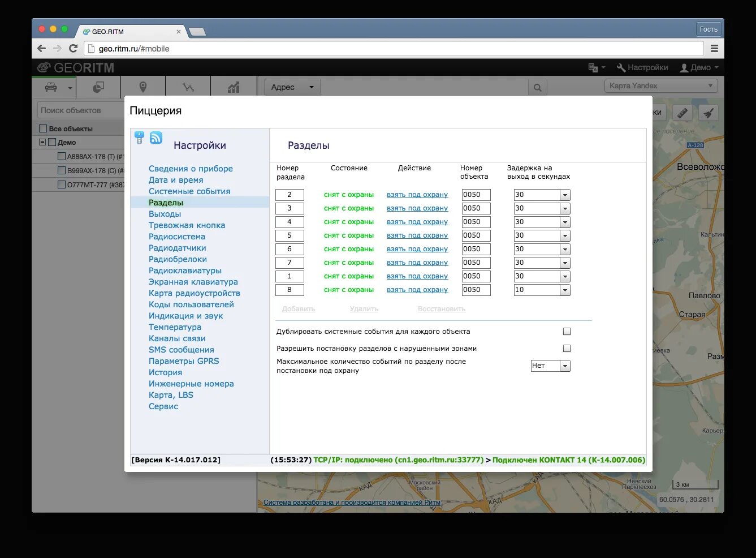Open Сервис settings page
The width and height of the screenshot is (756, 558).
(x=163, y=406)
